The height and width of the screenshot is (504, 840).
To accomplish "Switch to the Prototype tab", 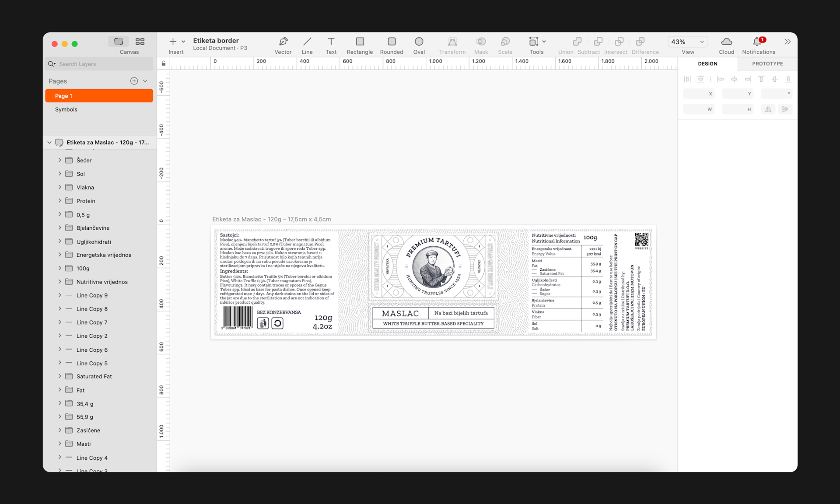I will point(766,63).
